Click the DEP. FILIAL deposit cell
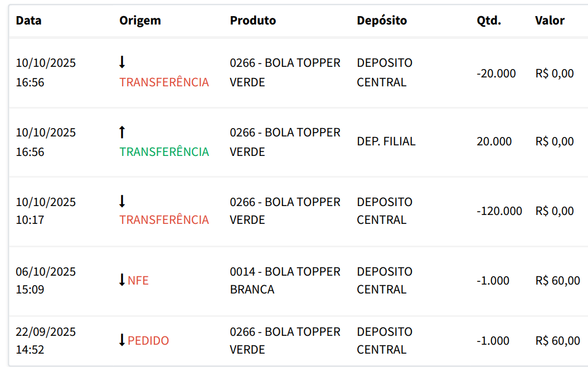 click(x=386, y=141)
